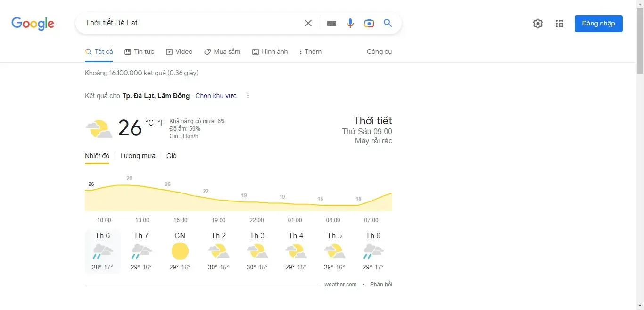The image size is (644, 310).
Task: Open the Google apps grid icon
Action: click(560, 23)
